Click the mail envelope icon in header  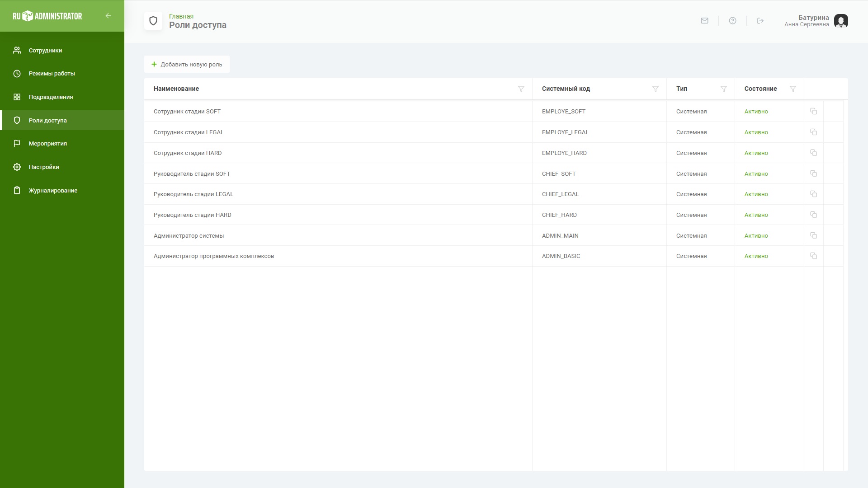click(x=704, y=21)
